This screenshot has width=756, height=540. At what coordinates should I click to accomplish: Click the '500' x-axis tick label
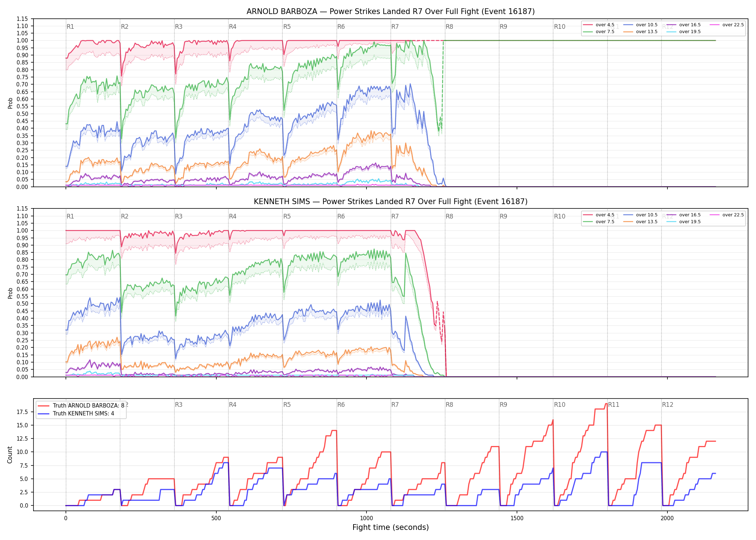click(216, 518)
